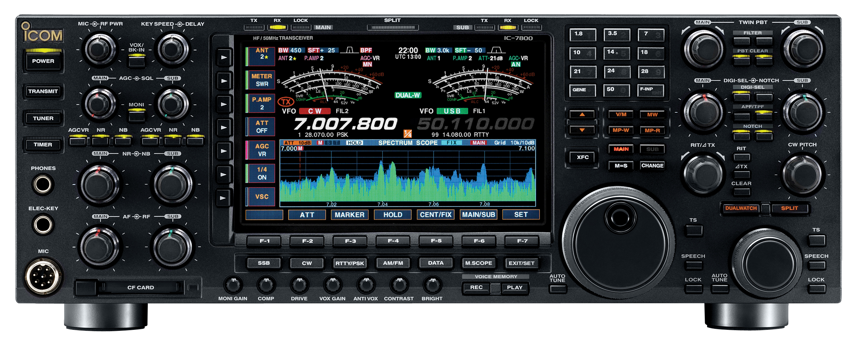The width and height of the screenshot is (868, 353).
Task: Click the MONI GAIN knob
Action: tap(233, 285)
